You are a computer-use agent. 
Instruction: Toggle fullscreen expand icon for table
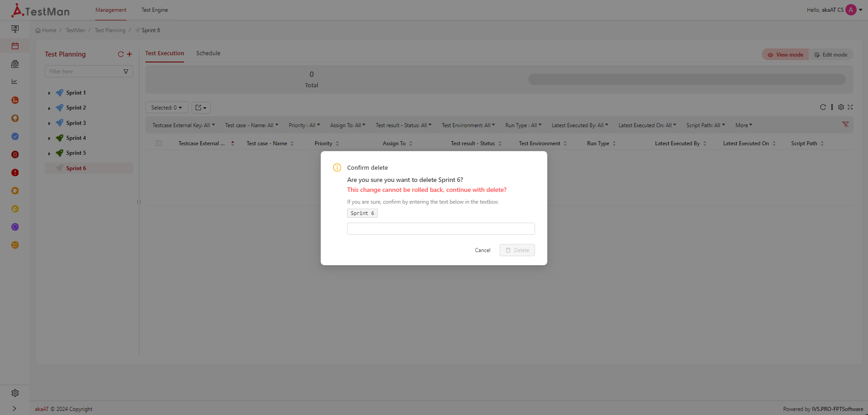pos(850,107)
